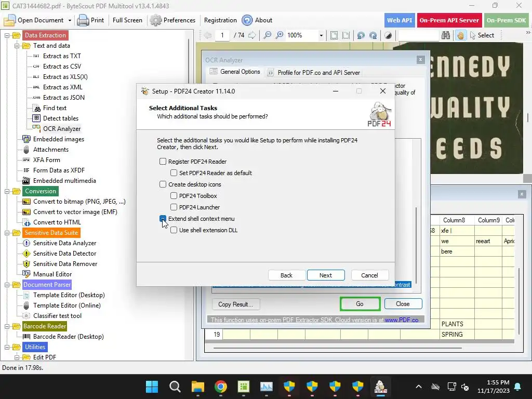Go to the next page arrow

[252, 35]
